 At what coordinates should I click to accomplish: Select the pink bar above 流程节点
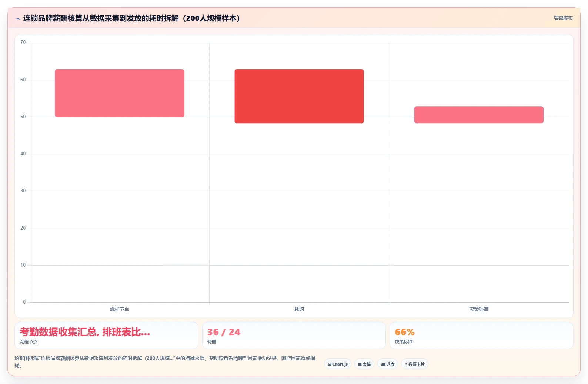click(x=120, y=93)
